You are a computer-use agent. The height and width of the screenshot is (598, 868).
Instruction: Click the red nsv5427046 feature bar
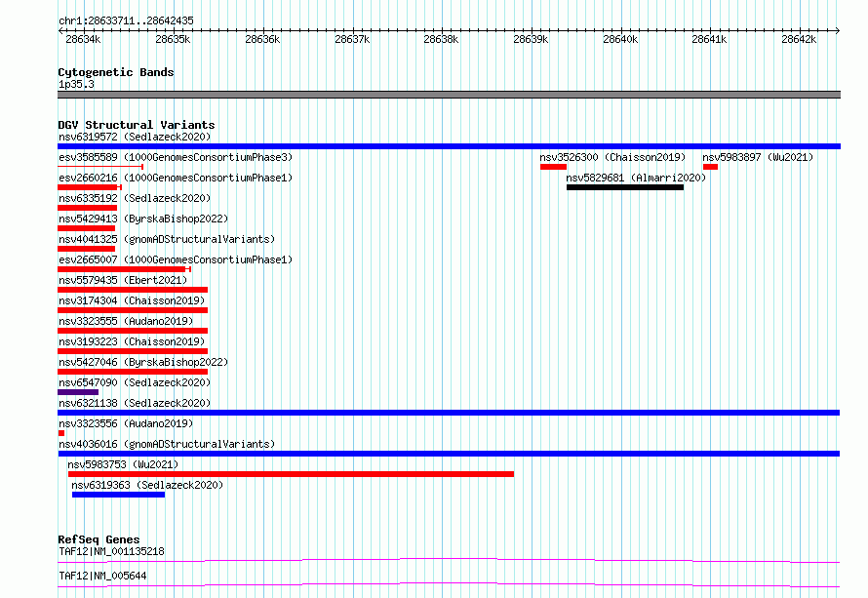pos(133,372)
